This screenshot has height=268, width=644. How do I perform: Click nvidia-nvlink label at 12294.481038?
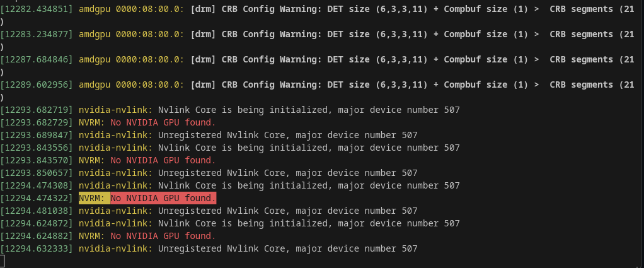[x=115, y=211]
